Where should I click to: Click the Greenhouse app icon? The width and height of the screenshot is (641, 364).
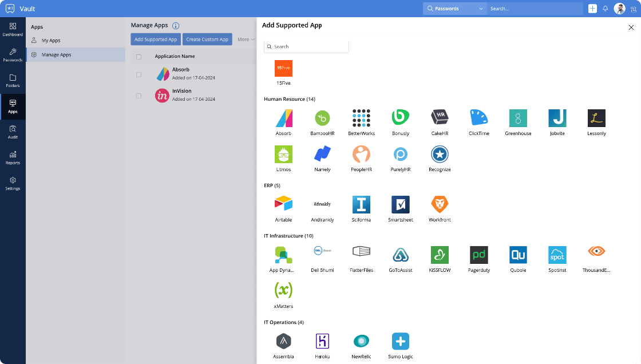[517, 118]
